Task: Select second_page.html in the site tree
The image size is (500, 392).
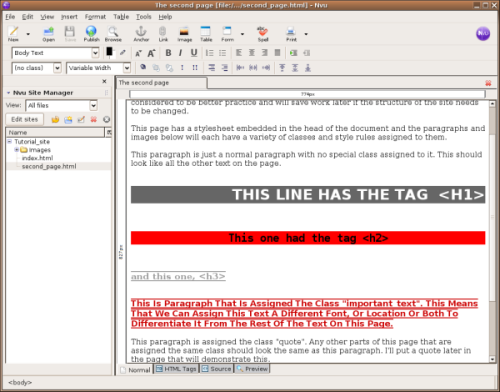Action: tap(49, 166)
